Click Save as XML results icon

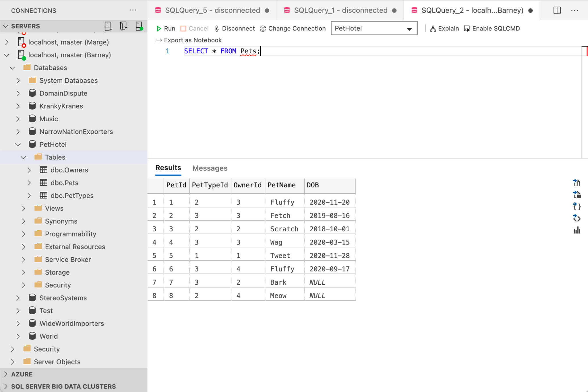577,218
